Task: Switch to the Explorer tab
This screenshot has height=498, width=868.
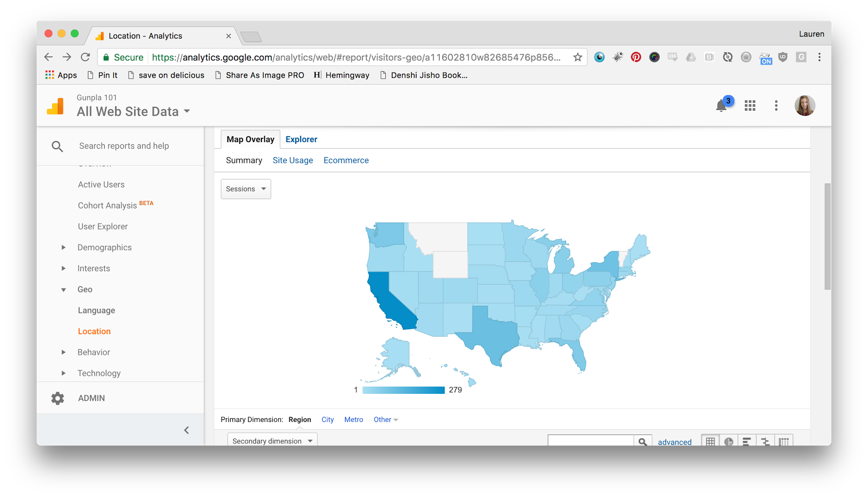Action: (x=302, y=139)
